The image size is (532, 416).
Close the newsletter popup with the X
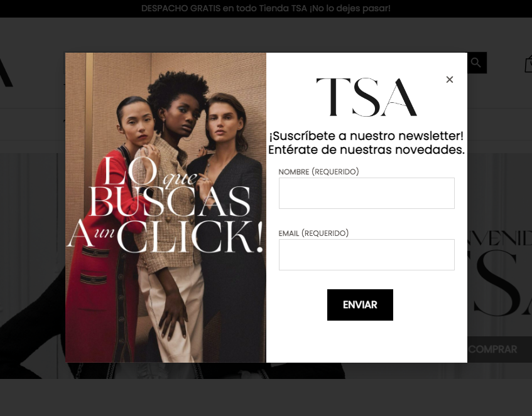pos(450,79)
